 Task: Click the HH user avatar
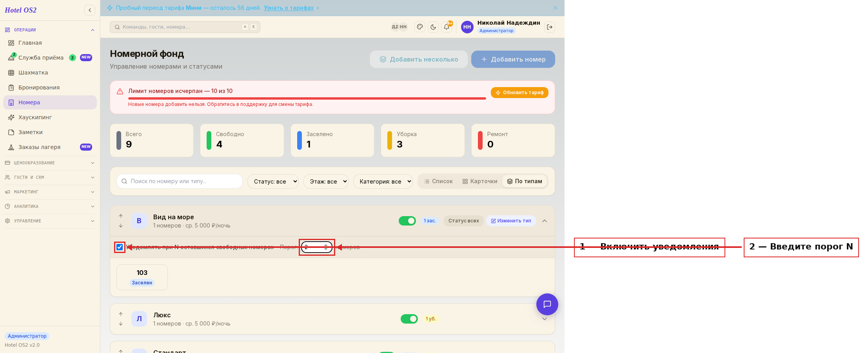pos(467,27)
